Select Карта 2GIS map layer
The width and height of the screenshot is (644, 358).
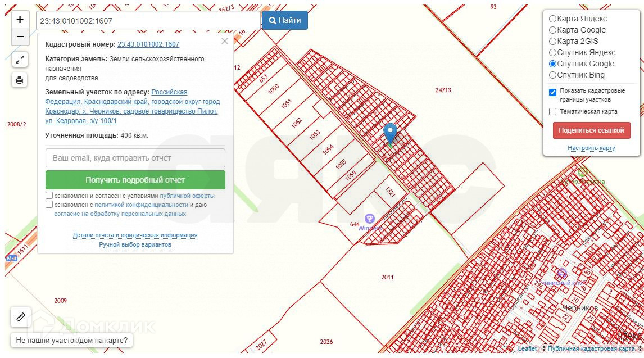[553, 42]
